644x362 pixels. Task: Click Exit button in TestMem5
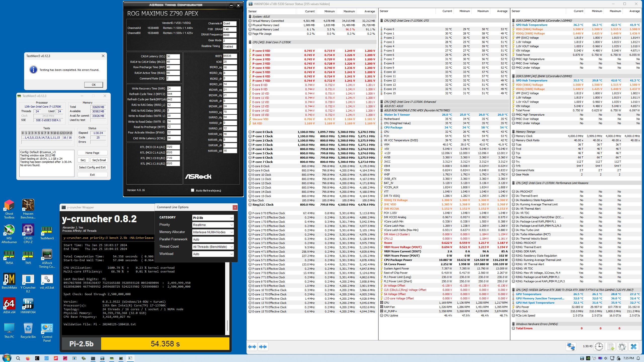click(x=92, y=175)
